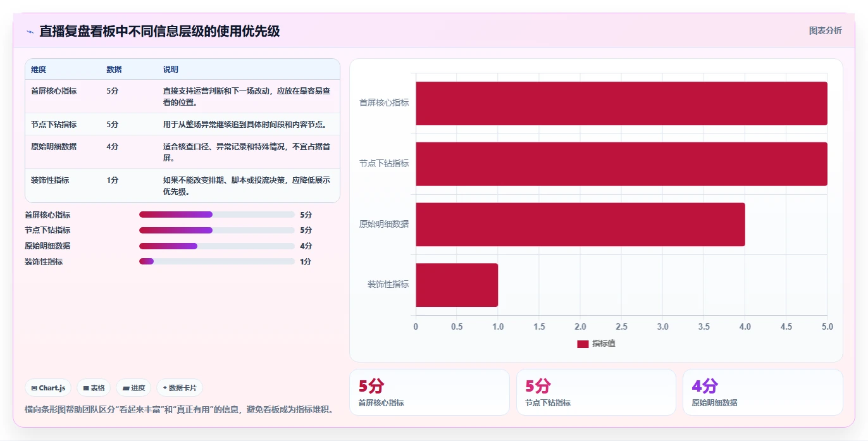This screenshot has height=441, width=868.
Task: Click the 节点下钻指标 y-axis label in the chart
Action: pyautogui.click(x=384, y=164)
